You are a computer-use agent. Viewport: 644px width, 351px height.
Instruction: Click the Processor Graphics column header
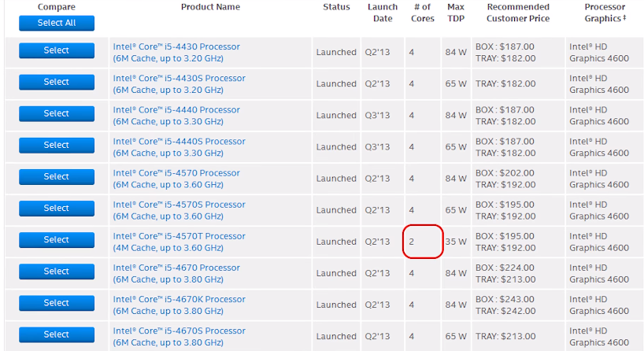tap(605, 13)
